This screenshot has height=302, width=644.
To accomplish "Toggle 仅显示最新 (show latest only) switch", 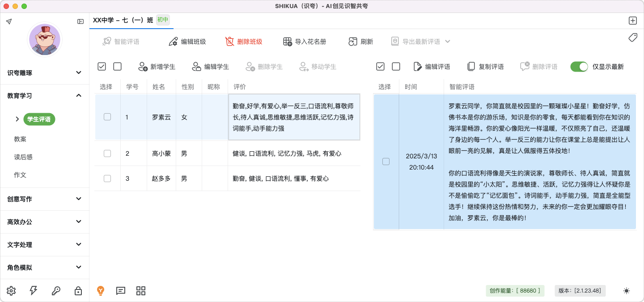I will tap(579, 66).
